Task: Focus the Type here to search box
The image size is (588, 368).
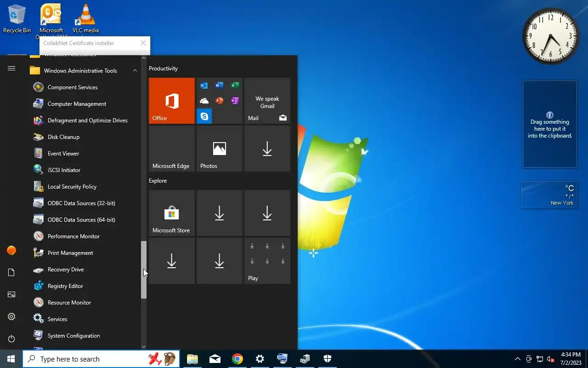Action: pos(101,359)
